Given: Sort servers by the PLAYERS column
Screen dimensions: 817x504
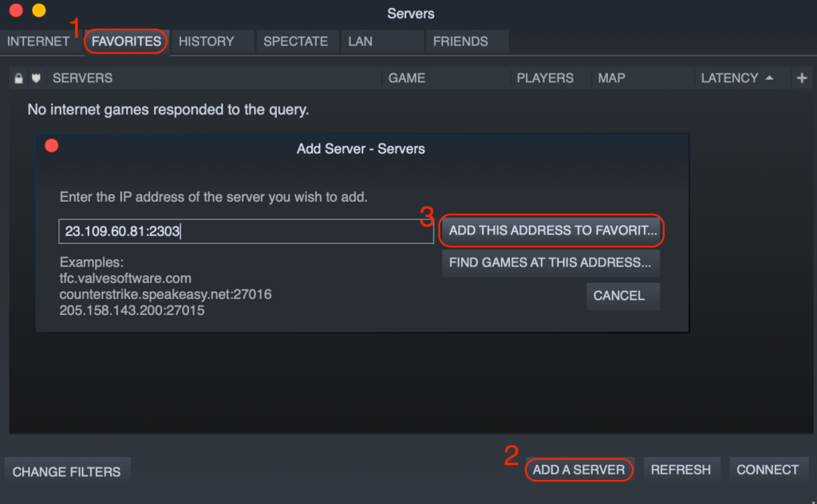Looking at the screenshot, I should point(546,77).
